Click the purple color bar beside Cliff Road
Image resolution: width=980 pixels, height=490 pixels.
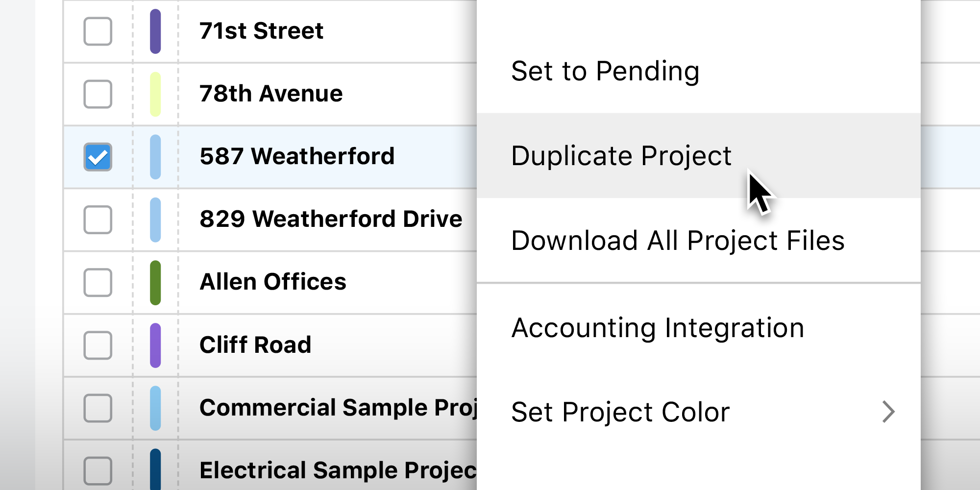[156, 344]
